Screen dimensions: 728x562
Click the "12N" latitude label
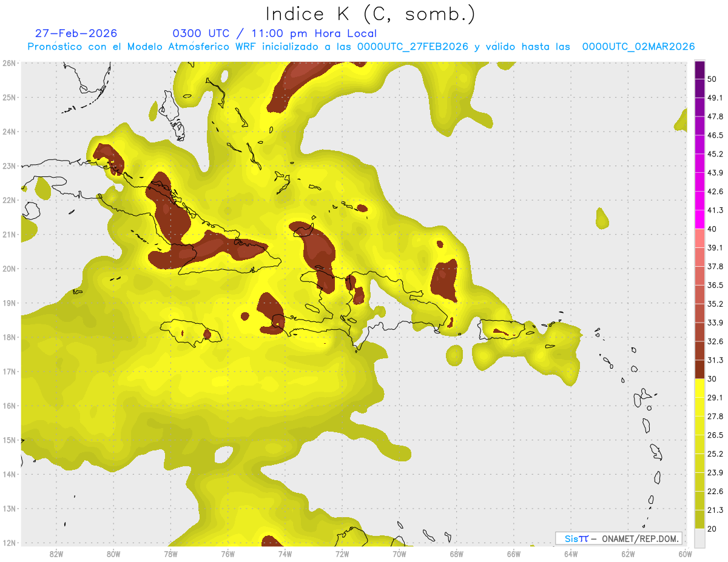(8, 543)
